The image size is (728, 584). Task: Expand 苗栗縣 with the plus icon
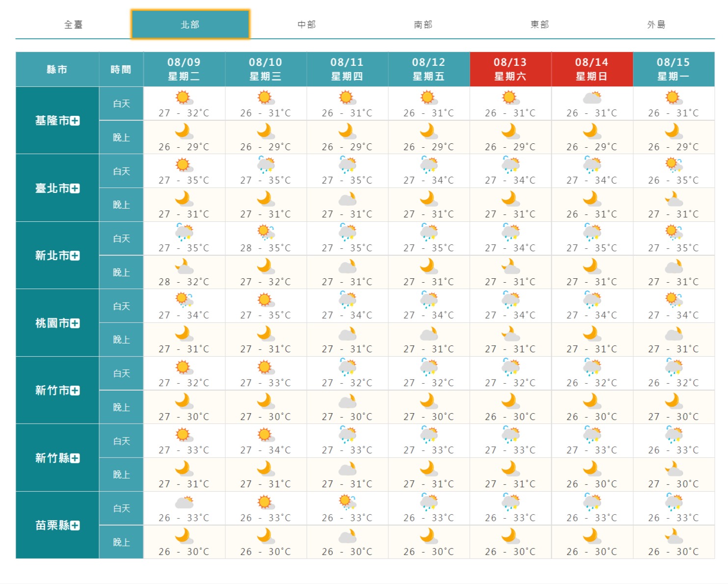pos(74,526)
